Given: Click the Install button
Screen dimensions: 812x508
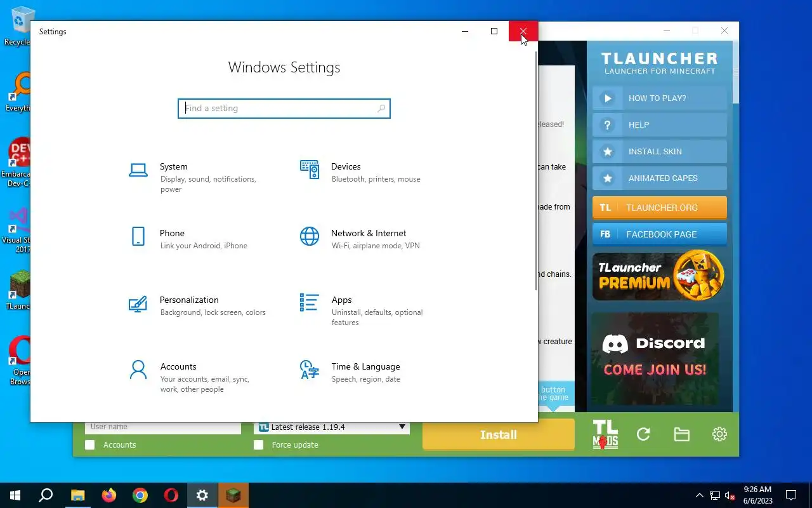Looking at the screenshot, I should click(x=499, y=434).
